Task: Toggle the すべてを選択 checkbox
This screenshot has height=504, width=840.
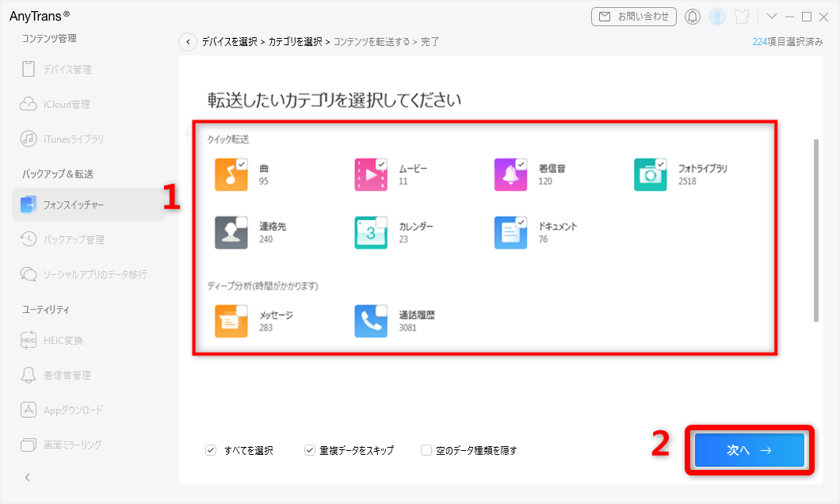Action: coord(211,449)
